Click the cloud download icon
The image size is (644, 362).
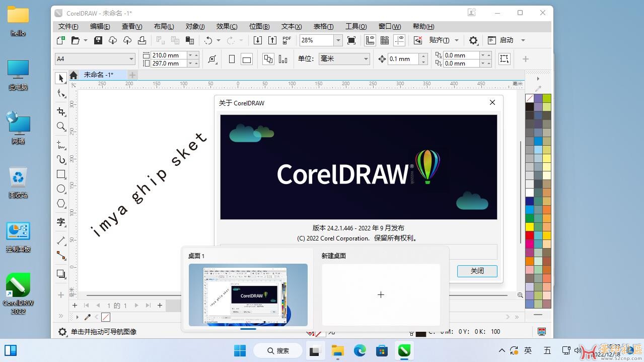coord(113,40)
